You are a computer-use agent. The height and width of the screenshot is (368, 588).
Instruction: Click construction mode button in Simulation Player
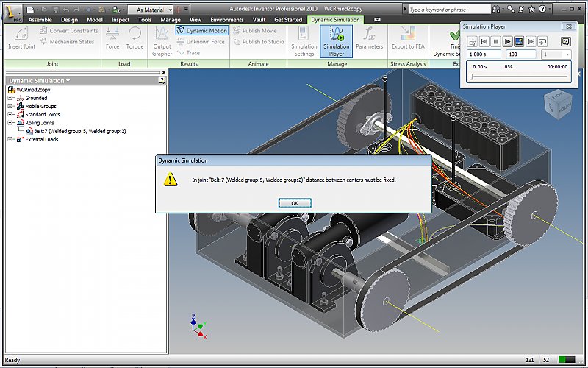[473, 42]
